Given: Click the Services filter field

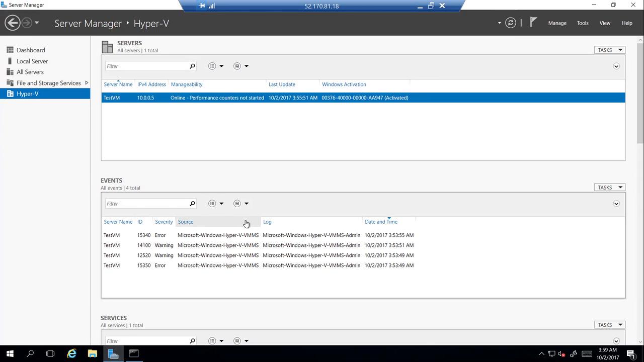Looking at the screenshot, I should (146, 341).
